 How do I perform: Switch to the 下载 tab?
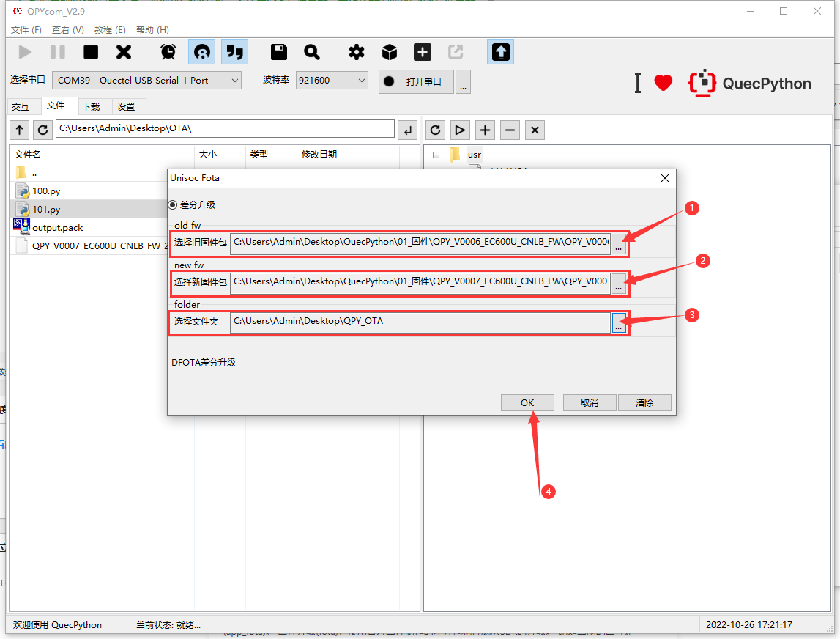coord(91,106)
